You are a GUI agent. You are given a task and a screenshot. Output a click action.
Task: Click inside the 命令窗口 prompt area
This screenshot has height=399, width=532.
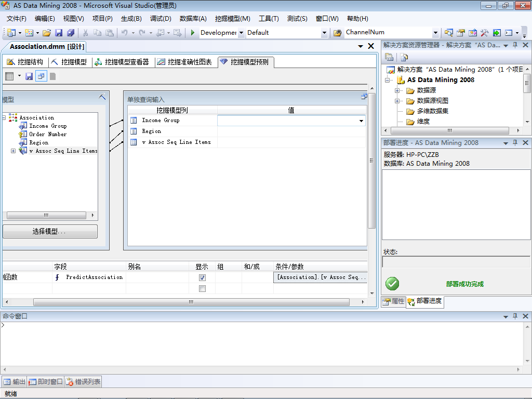point(261,344)
